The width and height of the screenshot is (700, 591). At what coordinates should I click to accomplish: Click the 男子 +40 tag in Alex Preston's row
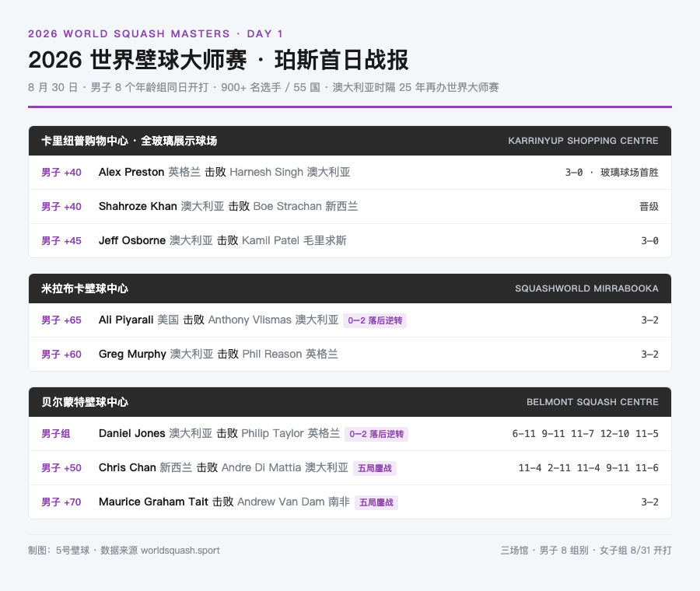[x=61, y=173]
